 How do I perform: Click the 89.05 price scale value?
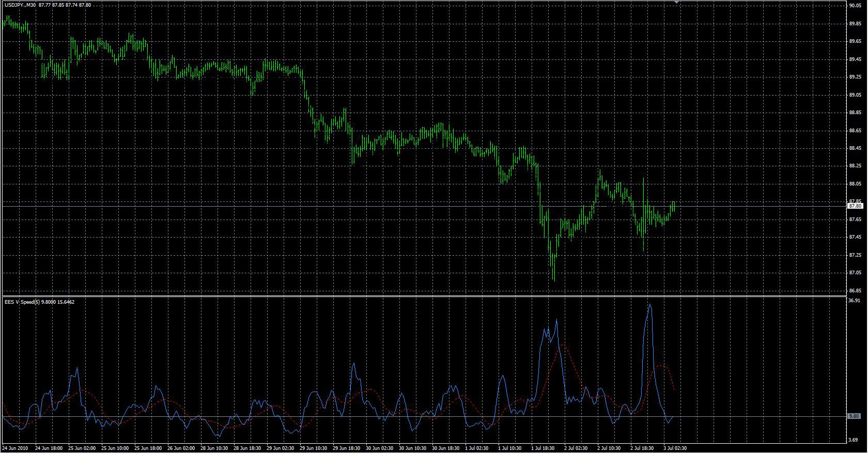[x=855, y=95]
